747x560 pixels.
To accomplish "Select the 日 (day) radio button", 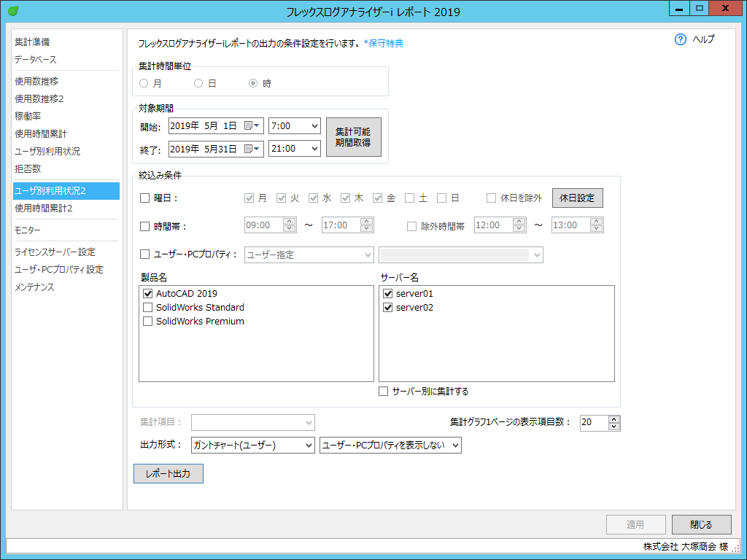I will click(198, 83).
